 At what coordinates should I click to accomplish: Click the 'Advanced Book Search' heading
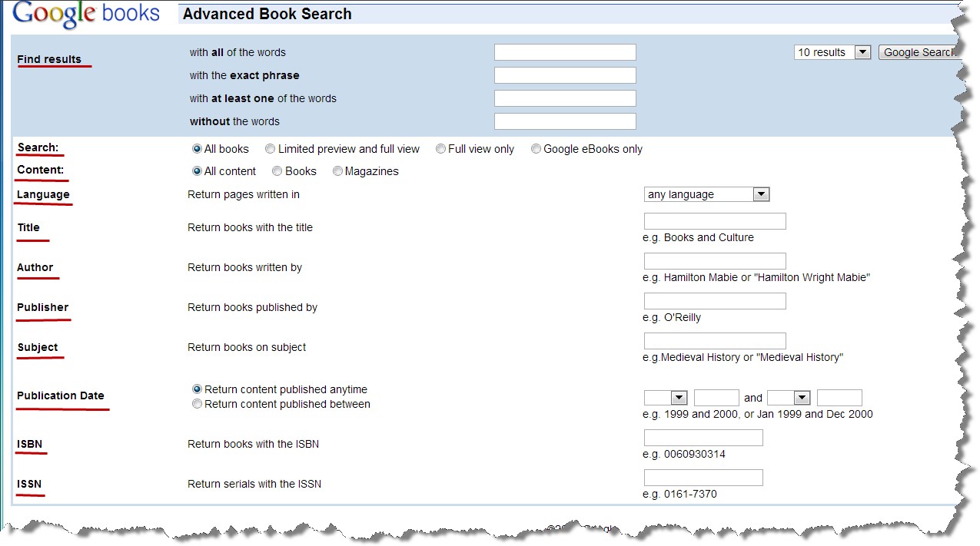tap(267, 14)
